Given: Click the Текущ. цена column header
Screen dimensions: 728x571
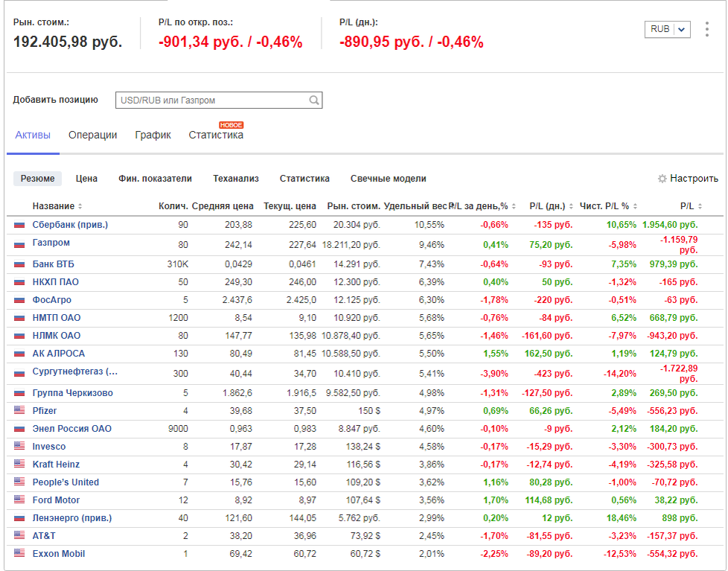Looking at the screenshot, I should pyautogui.click(x=290, y=206).
